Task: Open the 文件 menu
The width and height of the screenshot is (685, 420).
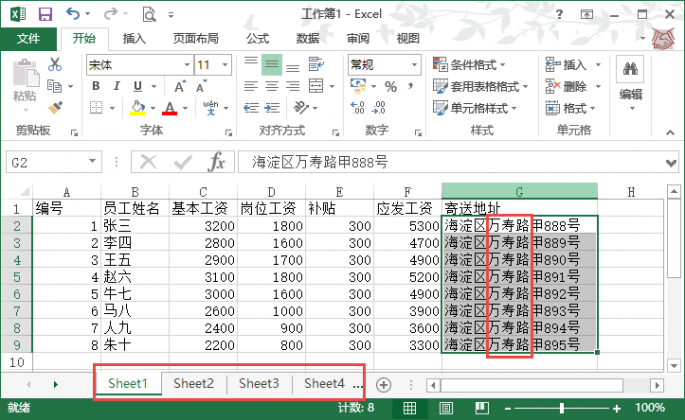Action: click(x=28, y=38)
